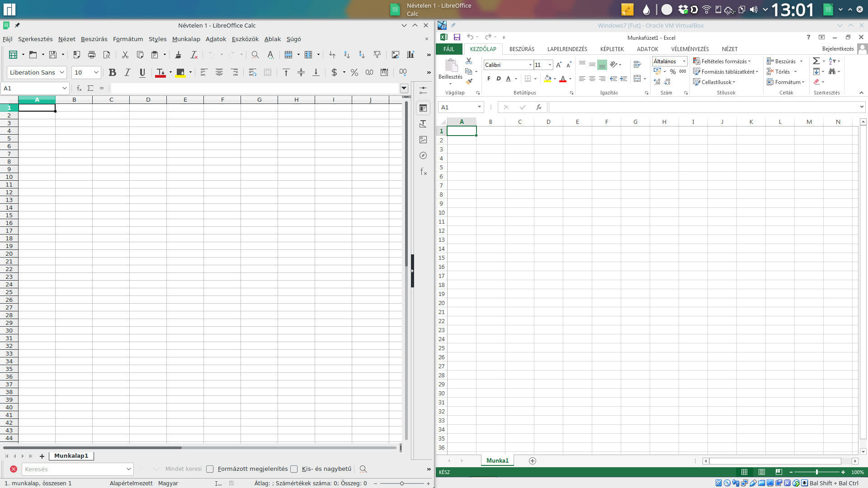The image size is (868, 488).
Task: Click Clear Direct Formatting icon in LibreOffice Calc
Action: pos(194,55)
